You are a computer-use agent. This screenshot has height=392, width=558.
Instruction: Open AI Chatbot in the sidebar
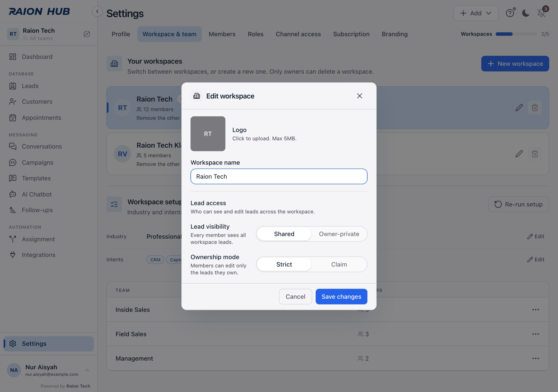click(x=48, y=194)
